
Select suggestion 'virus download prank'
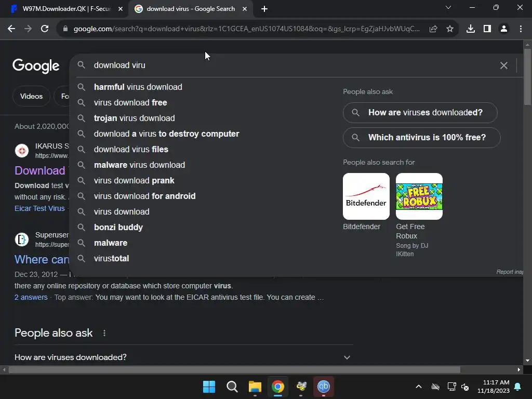tap(134, 181)
